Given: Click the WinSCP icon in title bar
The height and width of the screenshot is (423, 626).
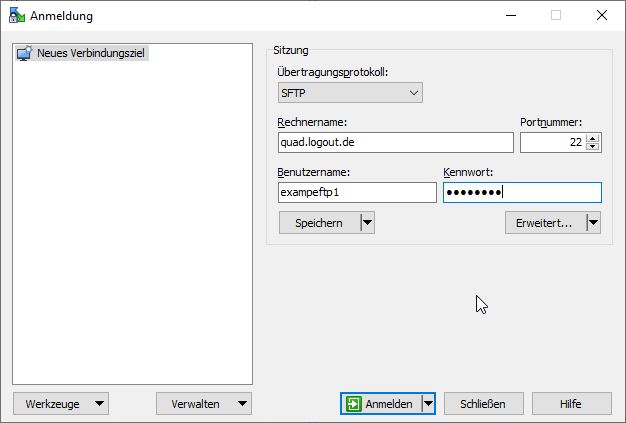Looking at the screenshot, I should click(16, 15).
